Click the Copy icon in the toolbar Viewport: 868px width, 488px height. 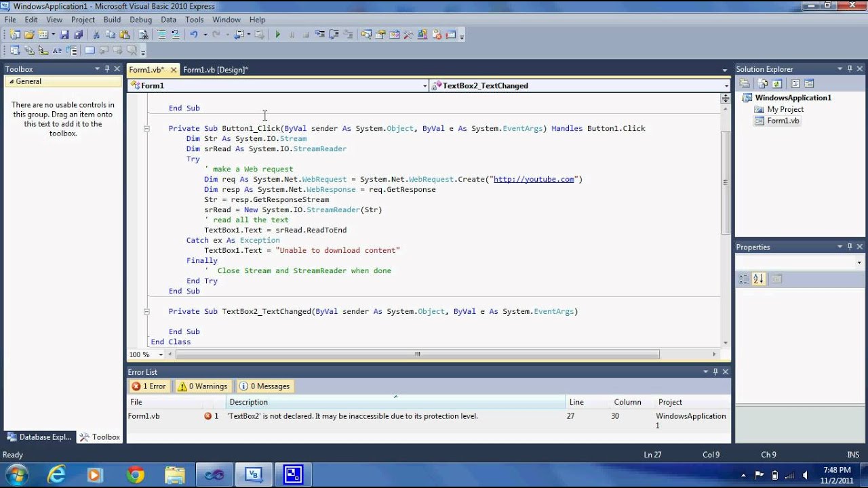click(x=110, y=35)
